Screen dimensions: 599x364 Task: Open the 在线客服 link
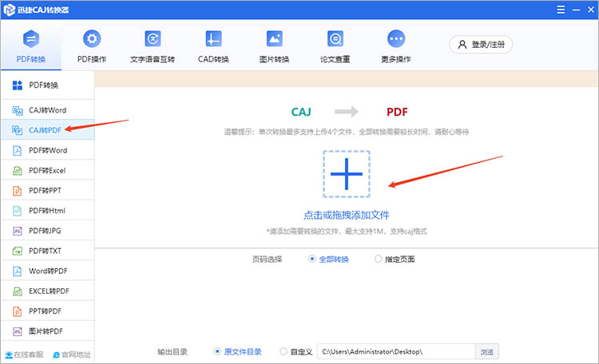24,355
